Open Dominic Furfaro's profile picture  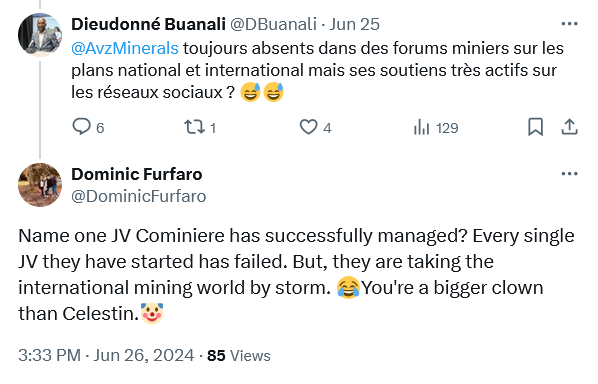pos(40,185)
